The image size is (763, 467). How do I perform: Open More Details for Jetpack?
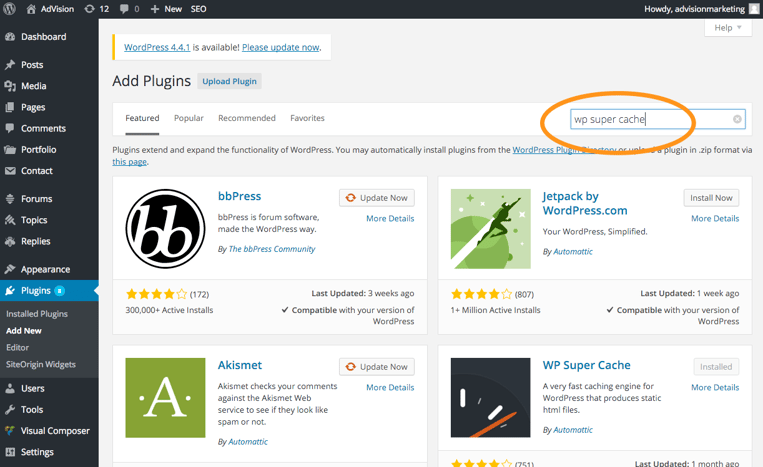(x=715, y=218)
